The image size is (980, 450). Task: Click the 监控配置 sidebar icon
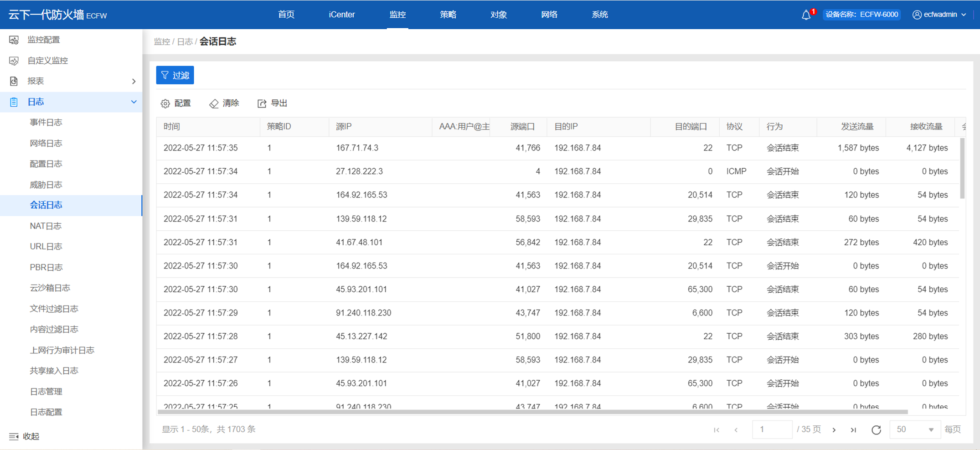(x=14, y=40)
